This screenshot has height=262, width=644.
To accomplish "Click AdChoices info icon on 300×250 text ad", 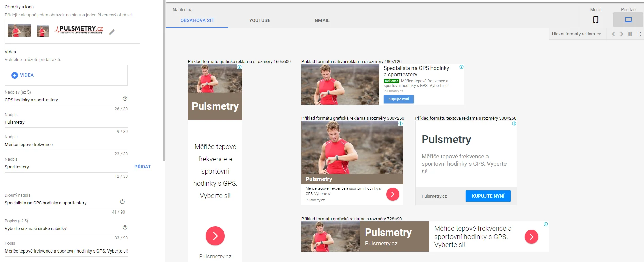I will (514, 124).
